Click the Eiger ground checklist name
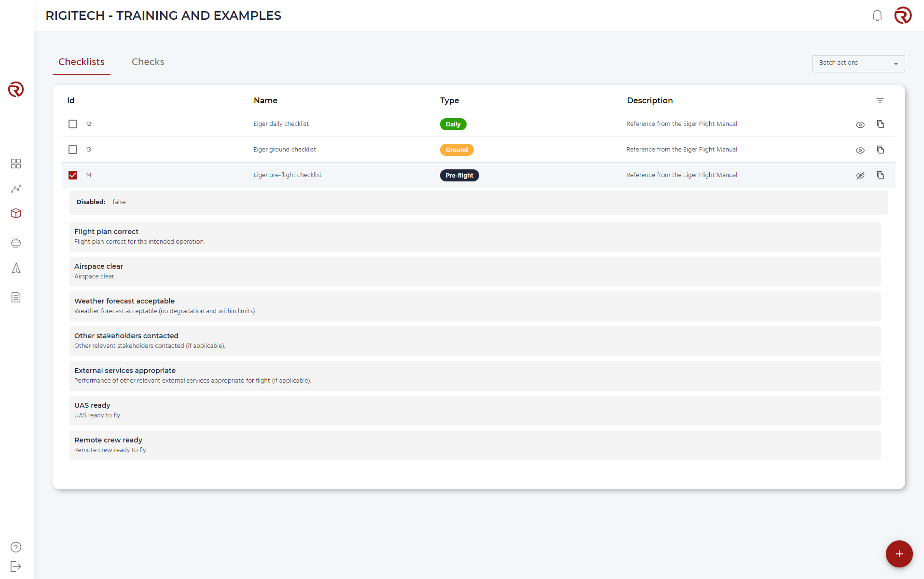 click(285, 150)
